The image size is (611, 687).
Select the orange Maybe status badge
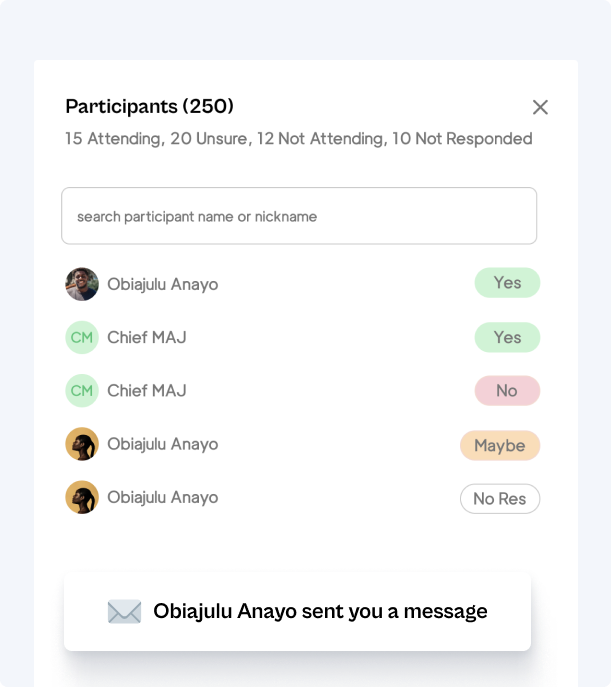click(x=500, y=445)
